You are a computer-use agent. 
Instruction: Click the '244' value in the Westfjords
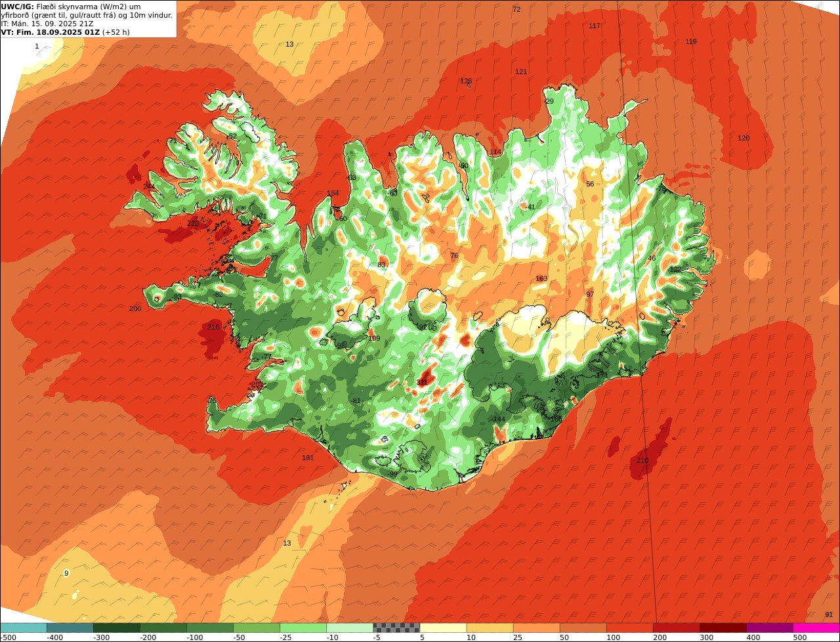click(x=149, y=187)
